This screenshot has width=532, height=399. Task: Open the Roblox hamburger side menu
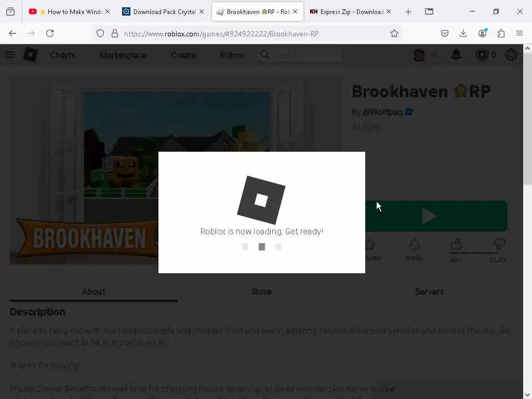click(10, 55)
